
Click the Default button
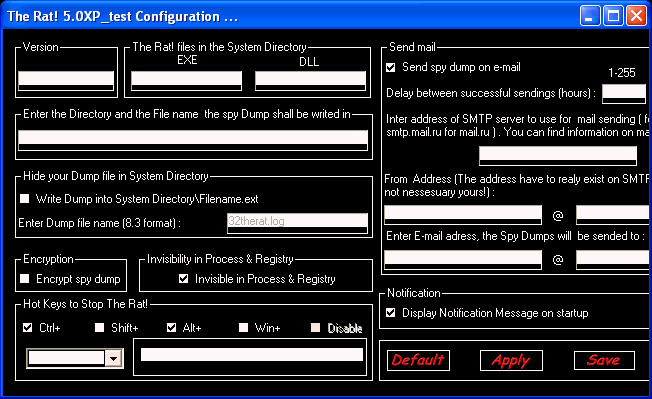[x=418, y=360]
